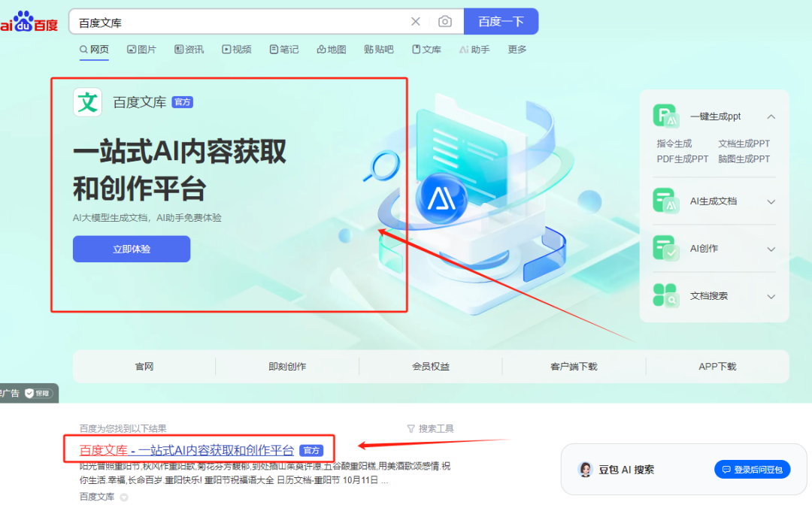
Task: Expand the 文档搜索 section
Action: 771,297
